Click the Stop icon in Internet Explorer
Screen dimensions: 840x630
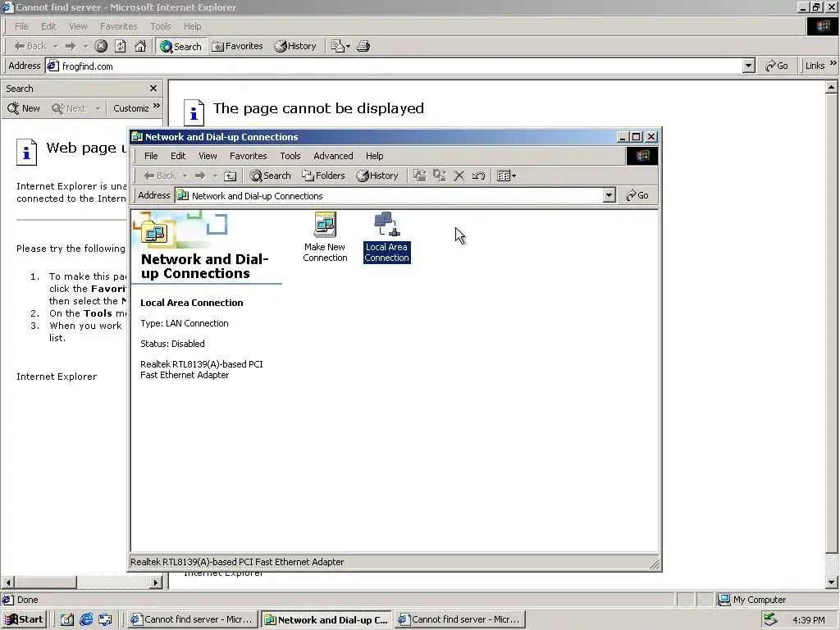pos(101,46)
